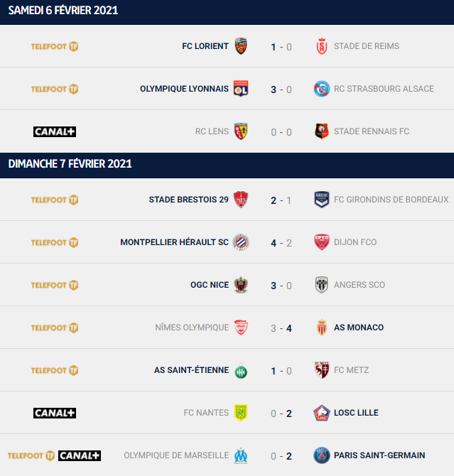Click the Canal+ logo beside RC Lens
Screen dimensions: 454x476
[55, 131]
